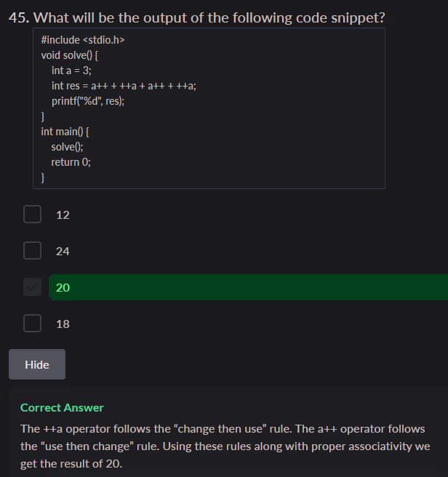Pick the answer label 18
This screenshot has height=477, width=448.
click(63, 324)
